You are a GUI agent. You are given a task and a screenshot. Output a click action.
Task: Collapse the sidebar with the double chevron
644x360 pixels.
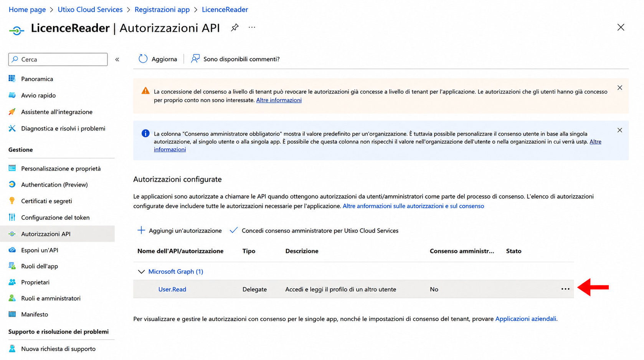tap(117, 59)
